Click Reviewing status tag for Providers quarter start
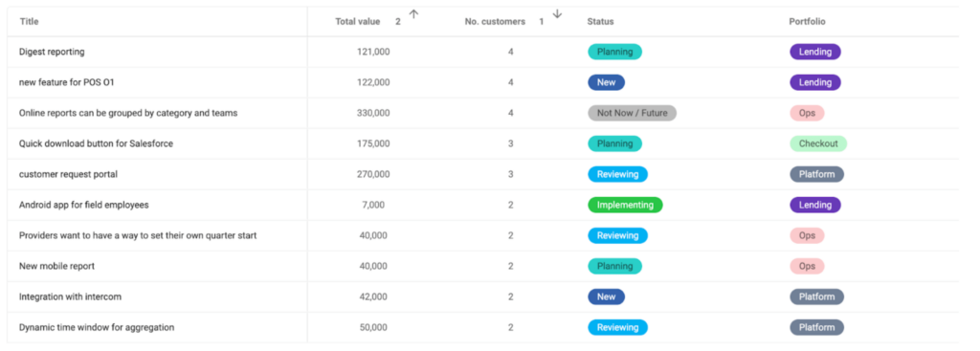This screenshot has height=351, width=980. pos(617,235)
